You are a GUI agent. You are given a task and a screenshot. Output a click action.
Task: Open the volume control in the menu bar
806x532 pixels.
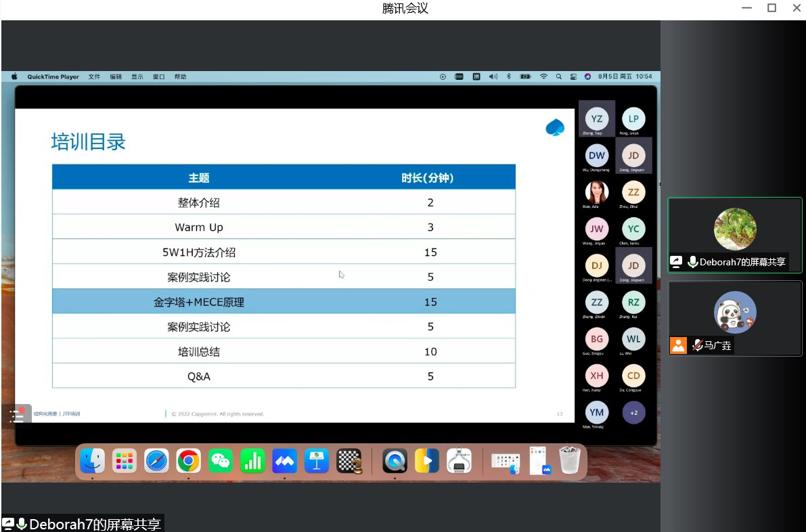[493, 76]
